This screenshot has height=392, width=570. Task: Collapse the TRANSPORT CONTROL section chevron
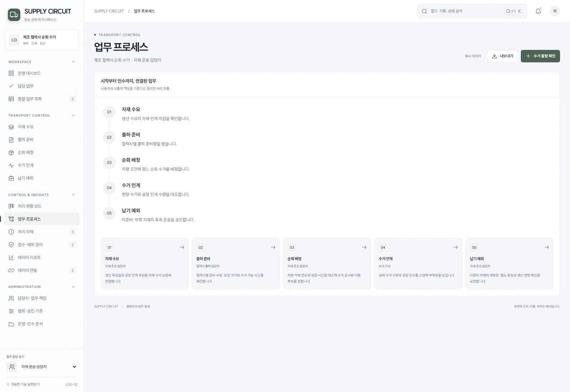[x=73, y=115]
